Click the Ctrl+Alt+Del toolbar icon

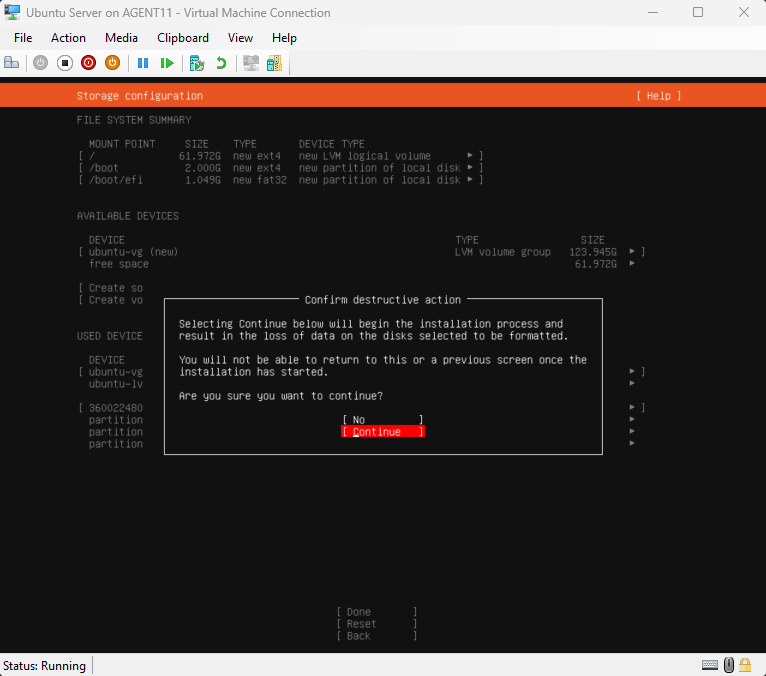(12, 63)
